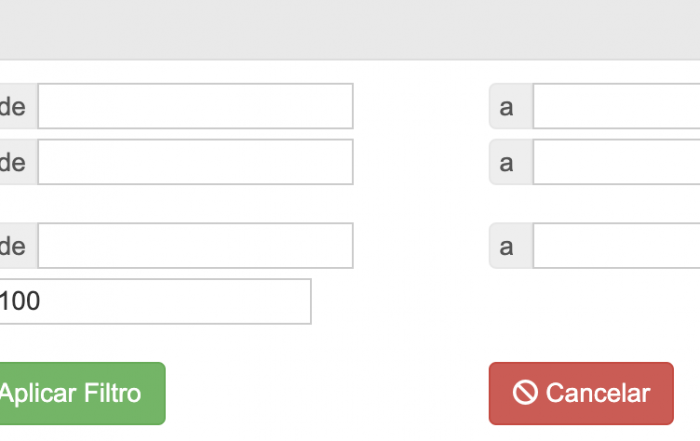700x441 pixels.
Task: Place cursor on the 100 text value
Action: (20, 301)
